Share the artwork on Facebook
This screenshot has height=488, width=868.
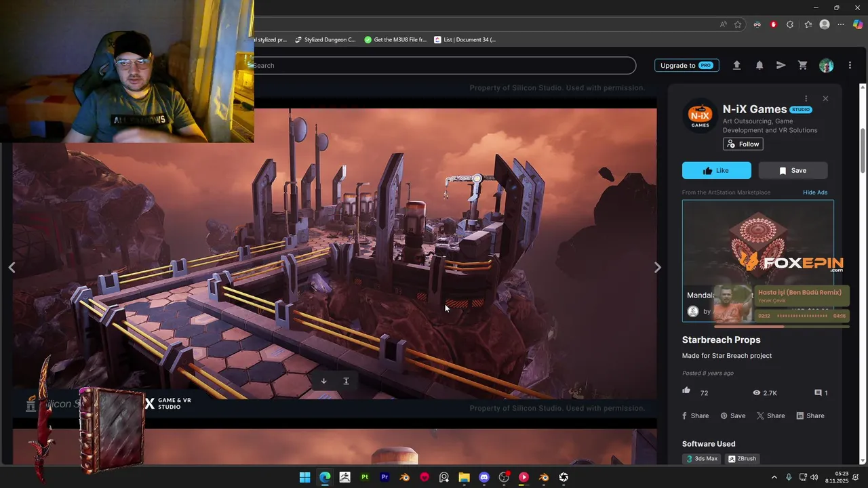tap(695, 415)
